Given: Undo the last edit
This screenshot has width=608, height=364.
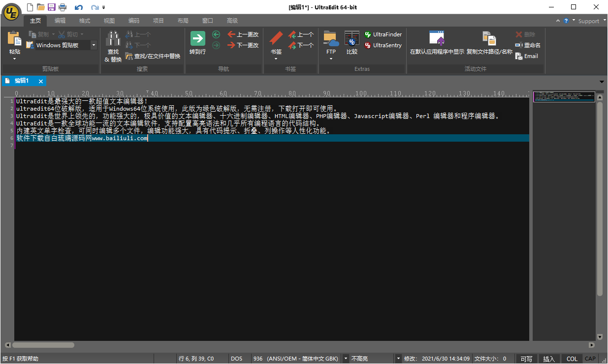Looking at the screenshot, I should [79, 7].
